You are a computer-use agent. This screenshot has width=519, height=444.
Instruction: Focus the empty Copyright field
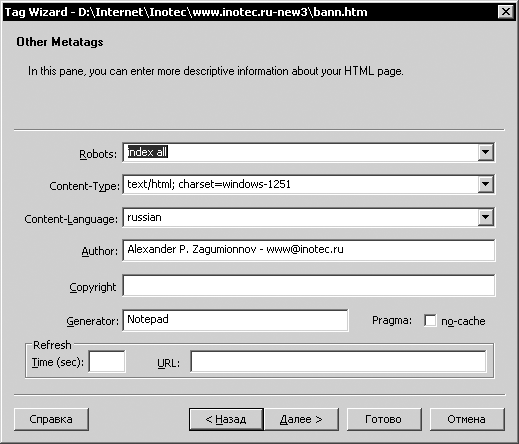pos(309,285)
